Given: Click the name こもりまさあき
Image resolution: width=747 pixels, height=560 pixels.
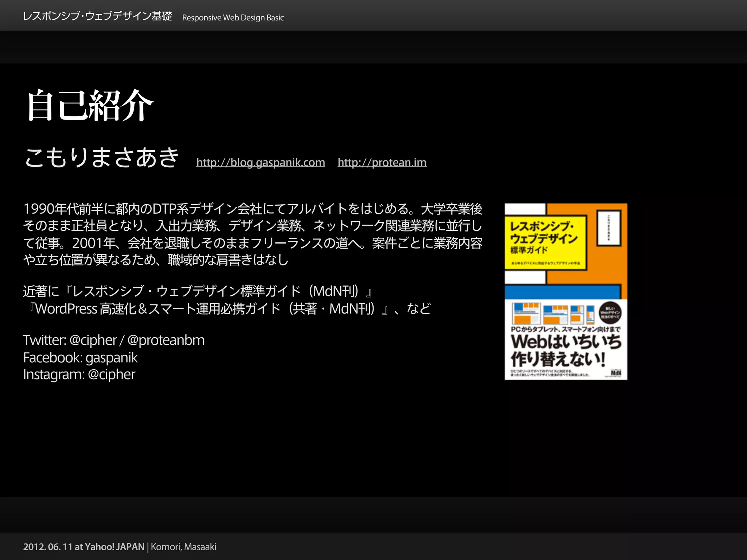Looking at the screenshot, I should coord(102,158).
